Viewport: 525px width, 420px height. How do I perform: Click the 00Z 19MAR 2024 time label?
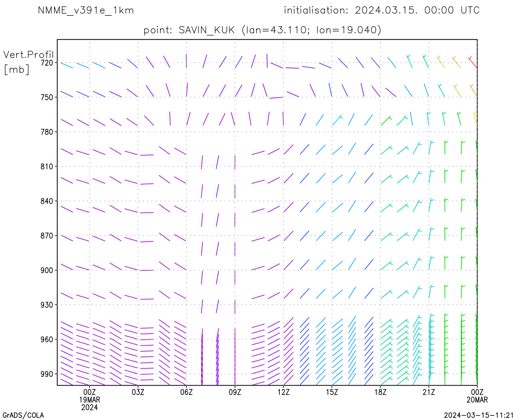pos(89,400)
